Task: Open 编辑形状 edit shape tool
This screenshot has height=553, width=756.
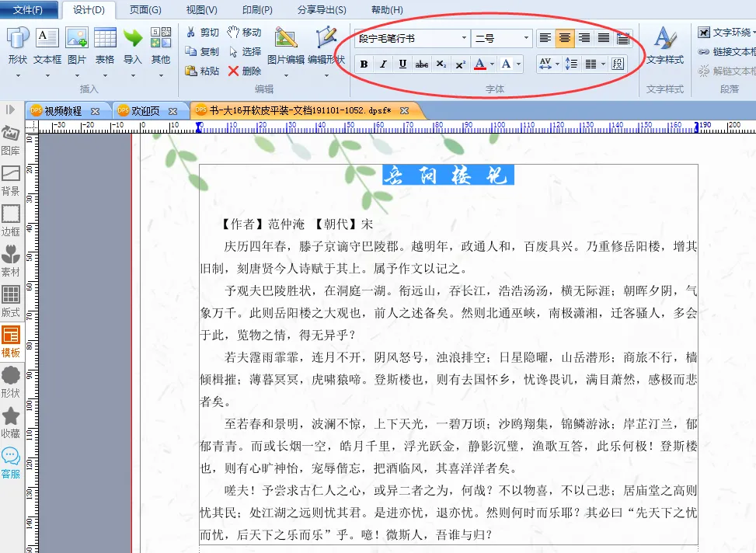Action: coord(326,47)
